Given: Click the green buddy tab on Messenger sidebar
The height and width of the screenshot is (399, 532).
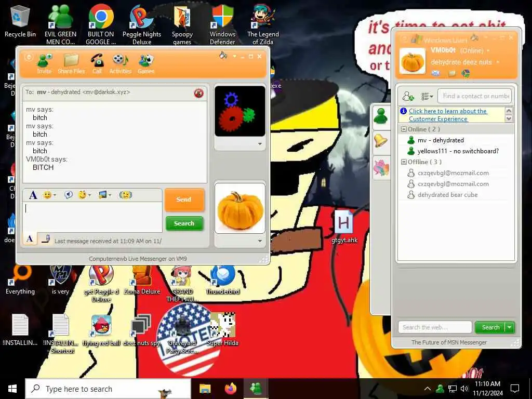Looking at the screenshot, I should point(381,116).
